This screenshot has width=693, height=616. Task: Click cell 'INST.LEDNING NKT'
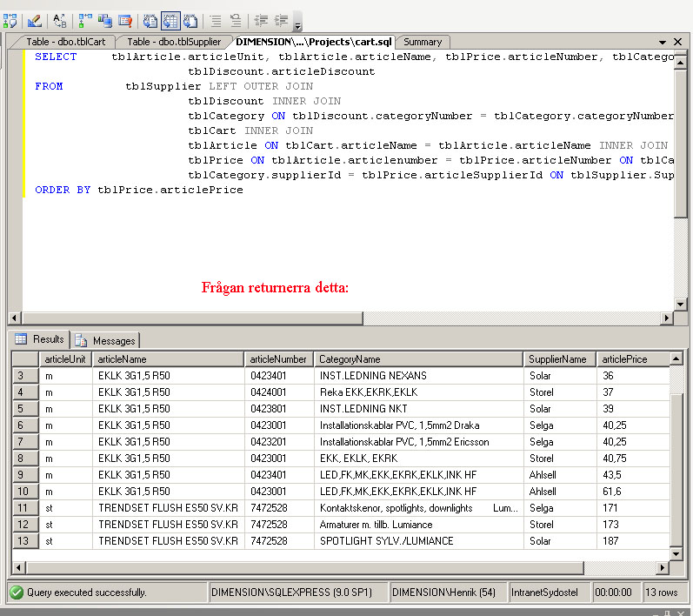pyautogui.click(x=418, y=409)
